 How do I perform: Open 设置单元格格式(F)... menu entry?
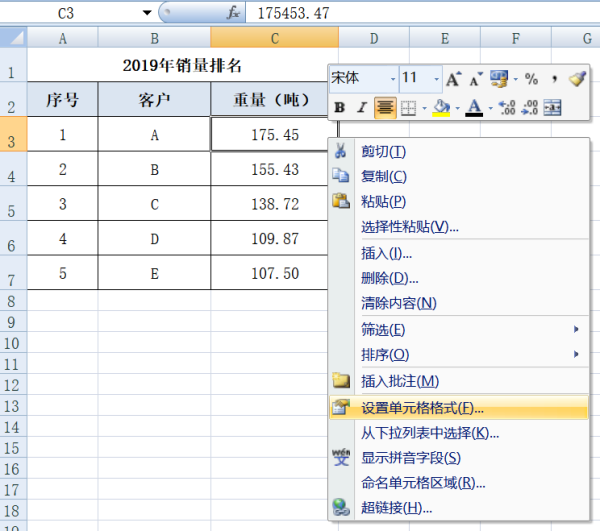[x=458, y=408]
